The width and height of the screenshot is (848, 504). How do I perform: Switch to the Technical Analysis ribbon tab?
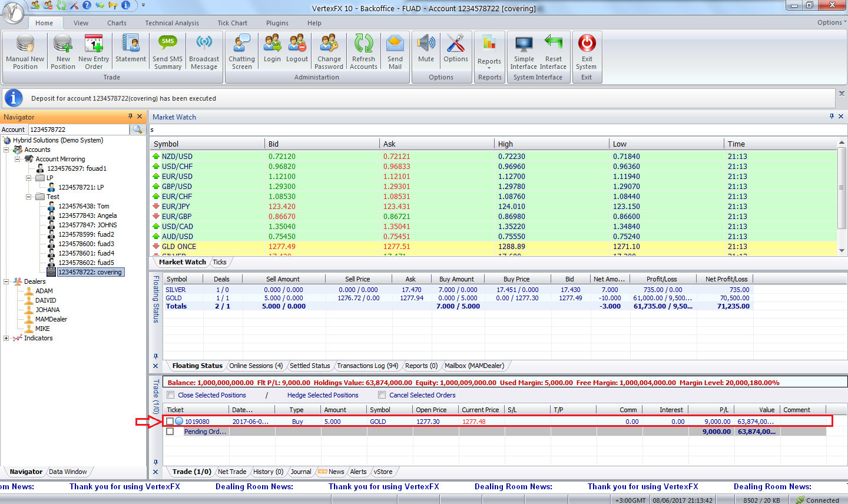click(171, 23)
